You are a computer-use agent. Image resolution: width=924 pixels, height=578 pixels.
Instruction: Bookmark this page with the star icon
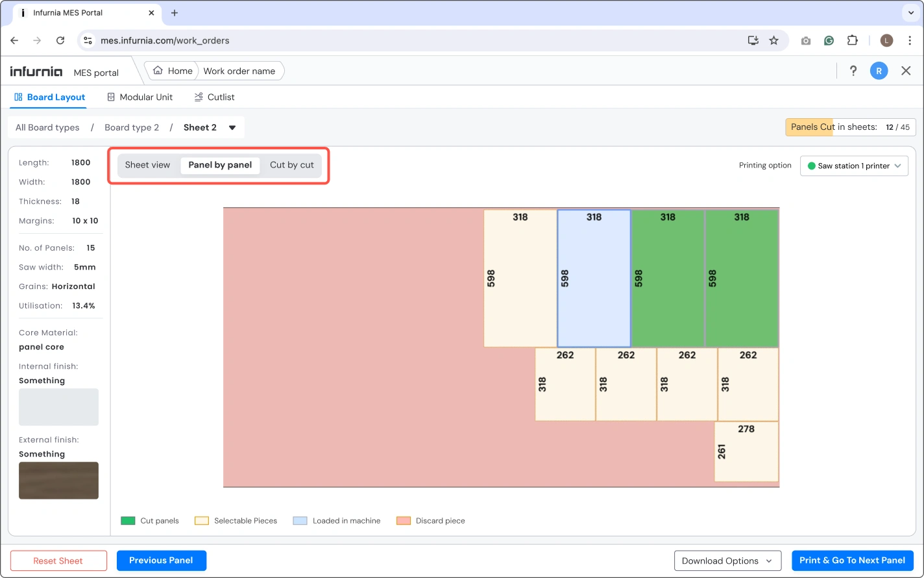(773, 40)
